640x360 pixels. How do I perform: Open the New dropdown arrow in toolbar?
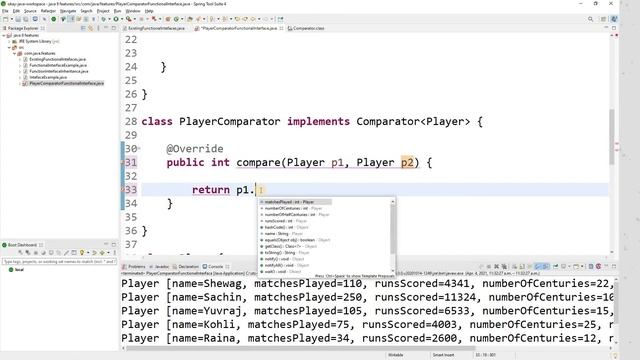point(11,19)
